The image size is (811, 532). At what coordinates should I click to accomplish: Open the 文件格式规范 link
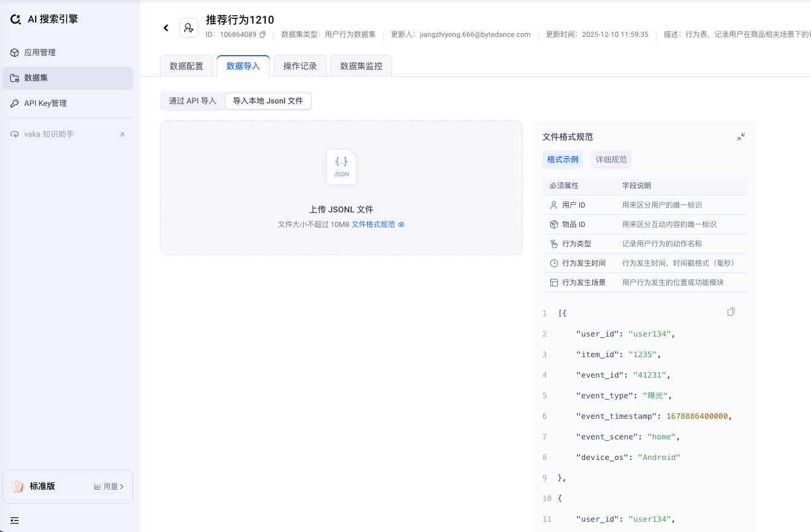click(373, 225)
